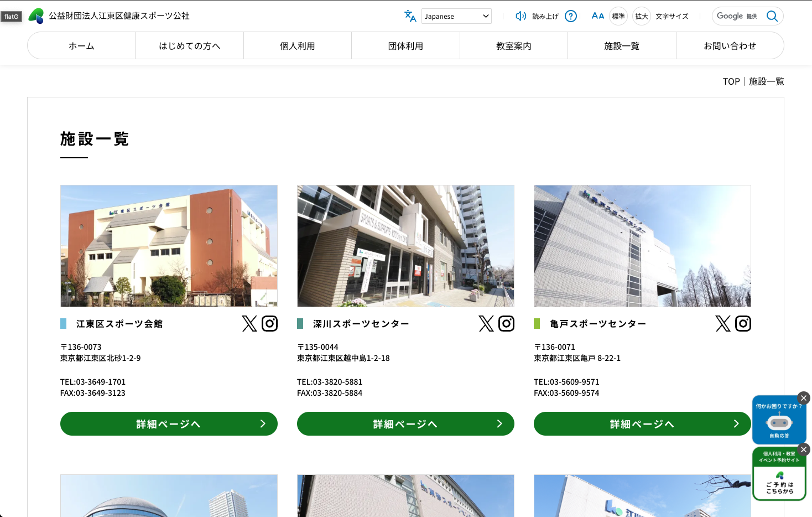Screen dimensions: 812x517
Task: Click the 公益財団法人江東区健康スポーツ公社 title
Action: (x=119, y=16)
